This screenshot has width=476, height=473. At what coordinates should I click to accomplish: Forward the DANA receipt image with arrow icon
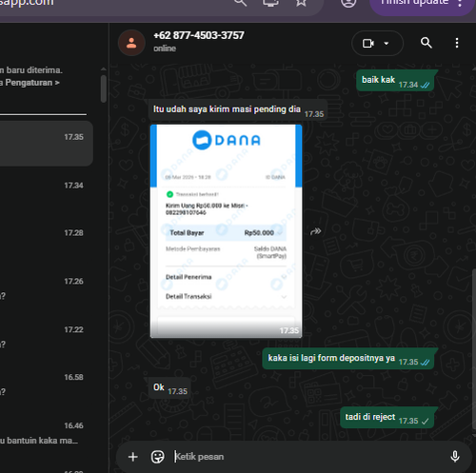315,231
